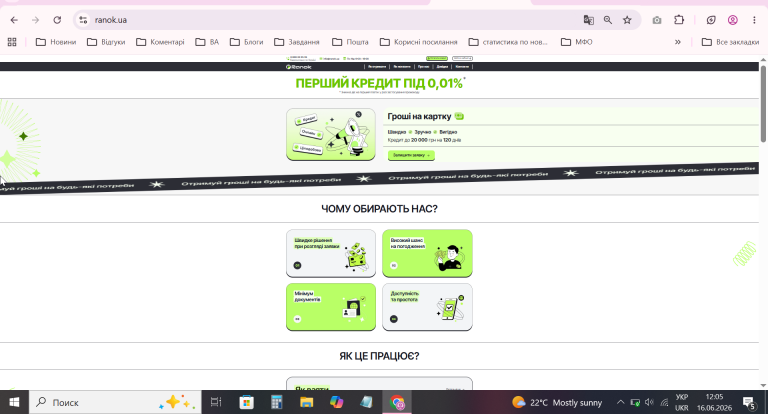Image resolution: width=768 pixels, height=414 pixels.
Task: Show hidden system tray icons
Action: (621, 402)
